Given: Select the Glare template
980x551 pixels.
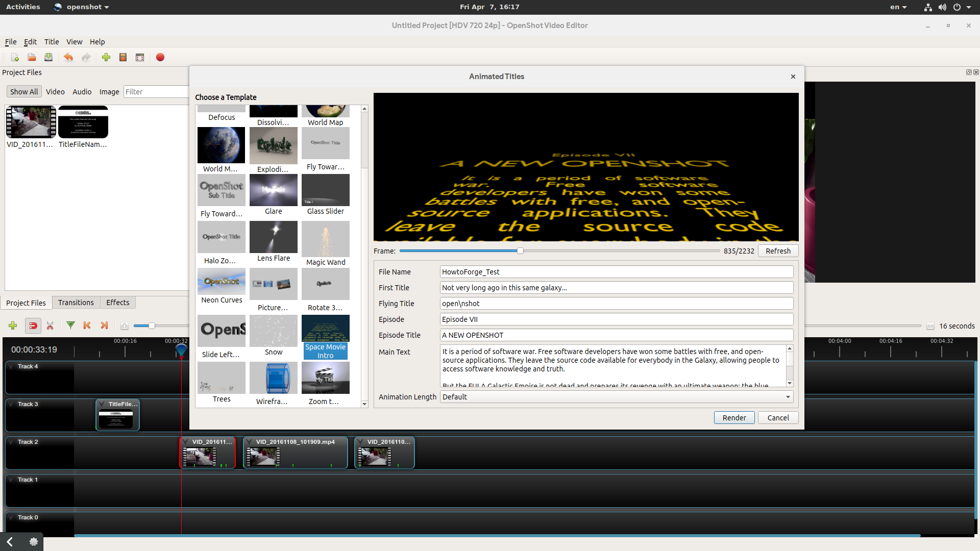Looking at the screenshot, I should pyautogui.click(x=274, y=190).
